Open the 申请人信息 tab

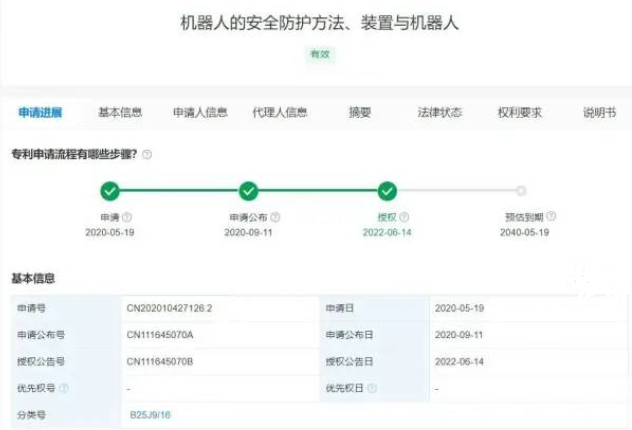coord(200,113)
